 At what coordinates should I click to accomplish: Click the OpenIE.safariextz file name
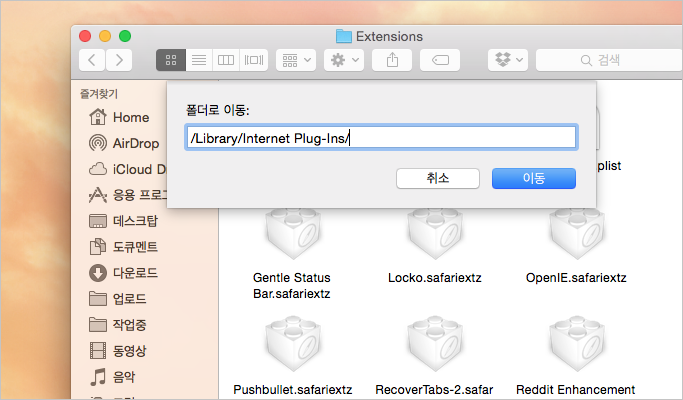click(x=576, y=278)
